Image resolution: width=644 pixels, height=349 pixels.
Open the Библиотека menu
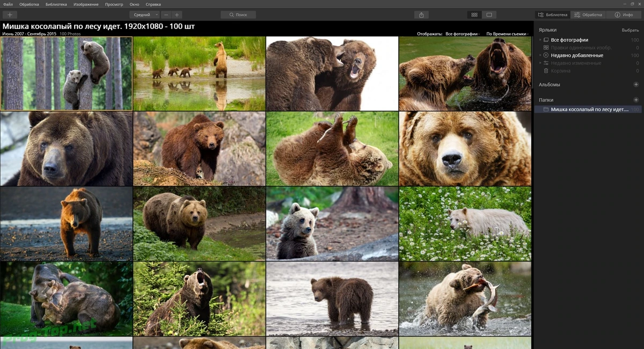[x=56, y=4]
